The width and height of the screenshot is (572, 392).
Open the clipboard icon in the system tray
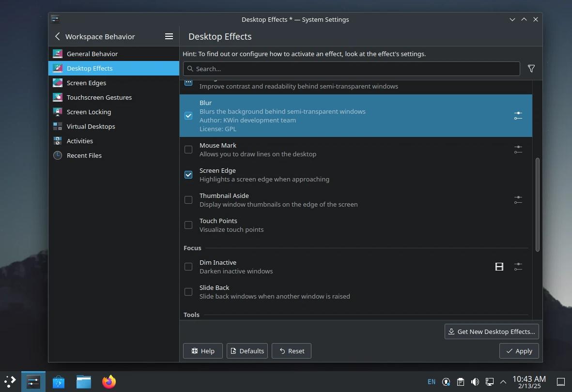[x=460, y=381]
